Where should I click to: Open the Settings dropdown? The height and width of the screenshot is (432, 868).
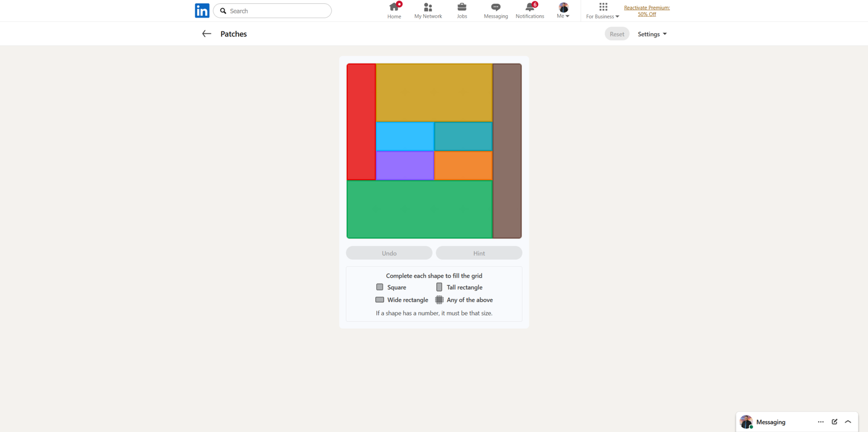click(652, 34)
